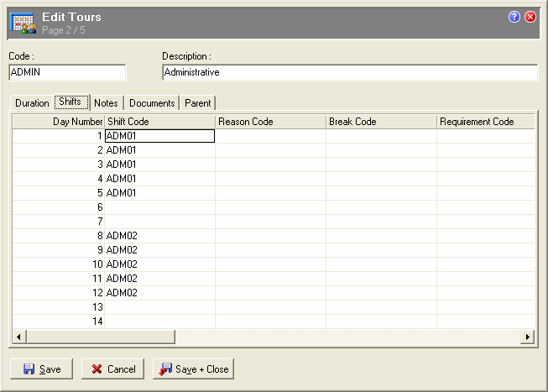Viewport: 548px width, 392px height.
Task: Click the horizontal scrollbar thumb
Action: click(99, 337)
